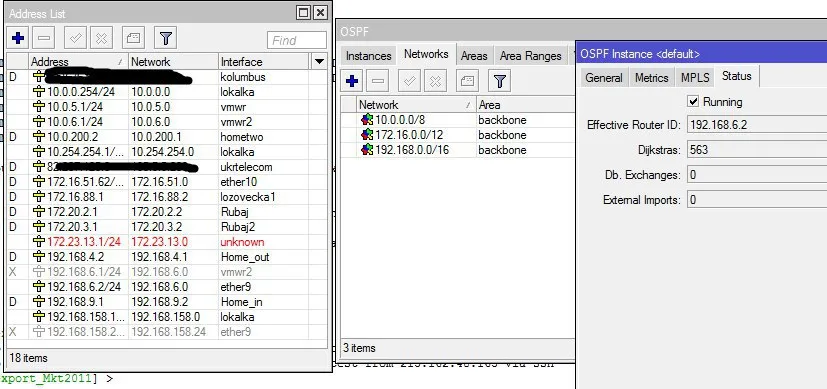Select the 172.23.13.1/24 unknown address row
The height and width of the screenshot is (389, 827).
click(166, 242)
